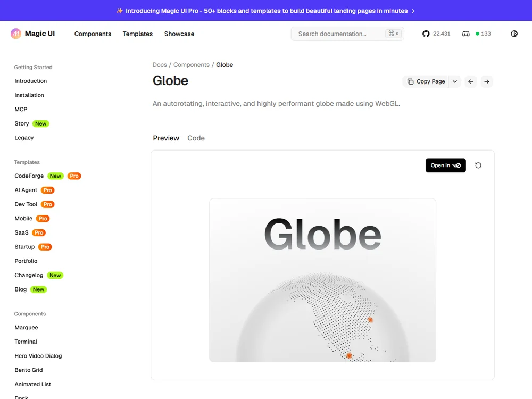
Task: Open the AI Agent template
Action: [x=26, y=190]
